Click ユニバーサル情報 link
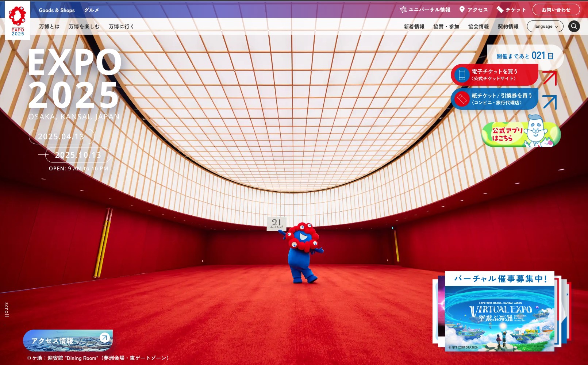 [x=425, y=10]
